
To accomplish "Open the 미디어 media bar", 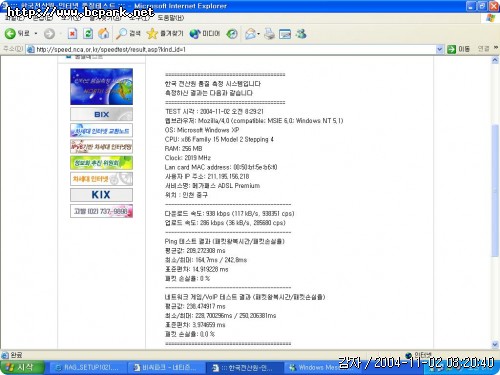I will (x=205, y=33).
